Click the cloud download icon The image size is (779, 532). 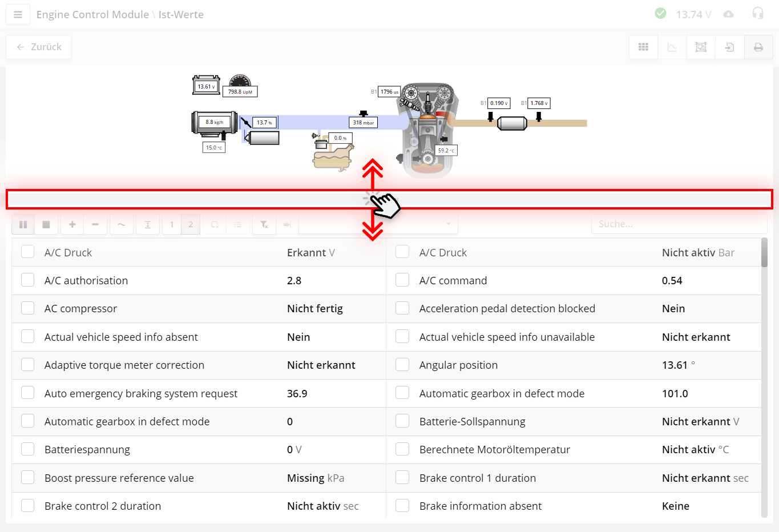tap(728, 14)
